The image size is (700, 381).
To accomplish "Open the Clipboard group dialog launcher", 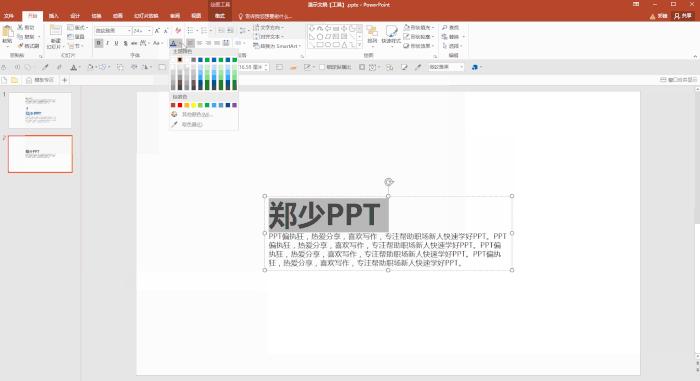I will pos(40,56).
